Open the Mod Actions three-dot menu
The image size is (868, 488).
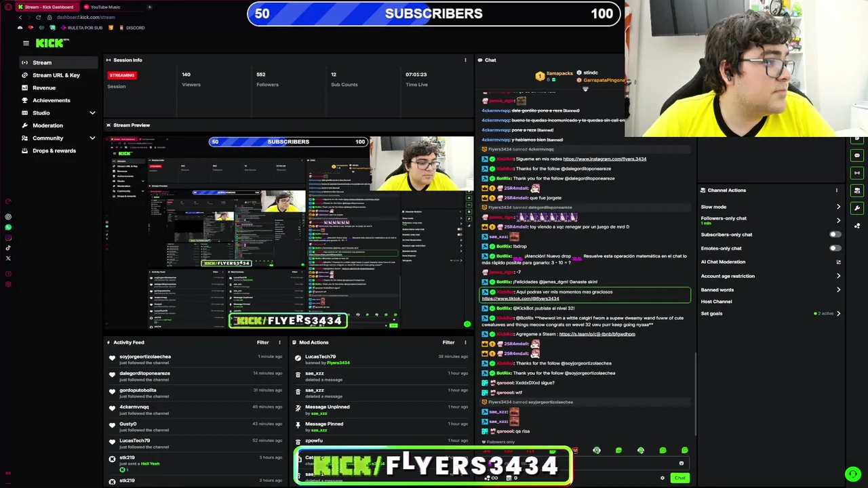coord(465,342)
